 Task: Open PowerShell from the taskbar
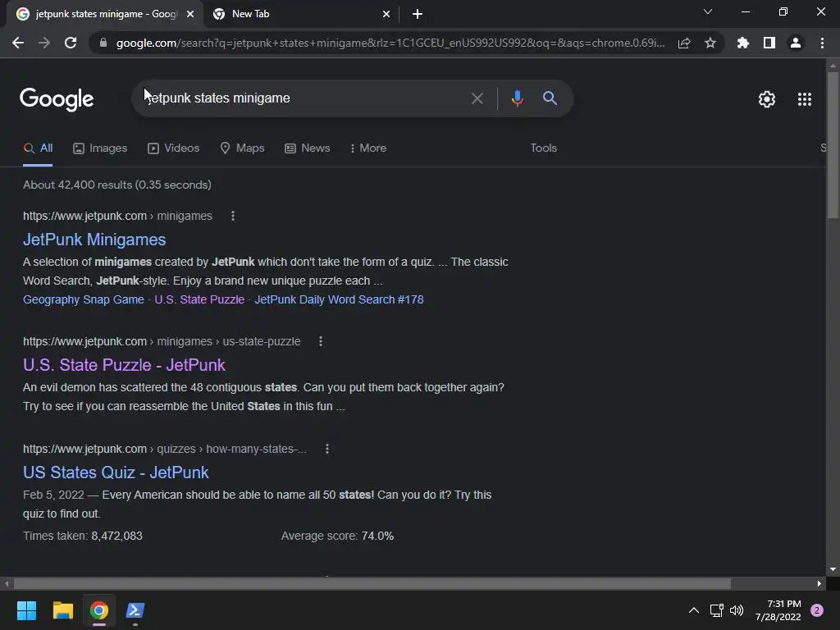pos(135,610)
